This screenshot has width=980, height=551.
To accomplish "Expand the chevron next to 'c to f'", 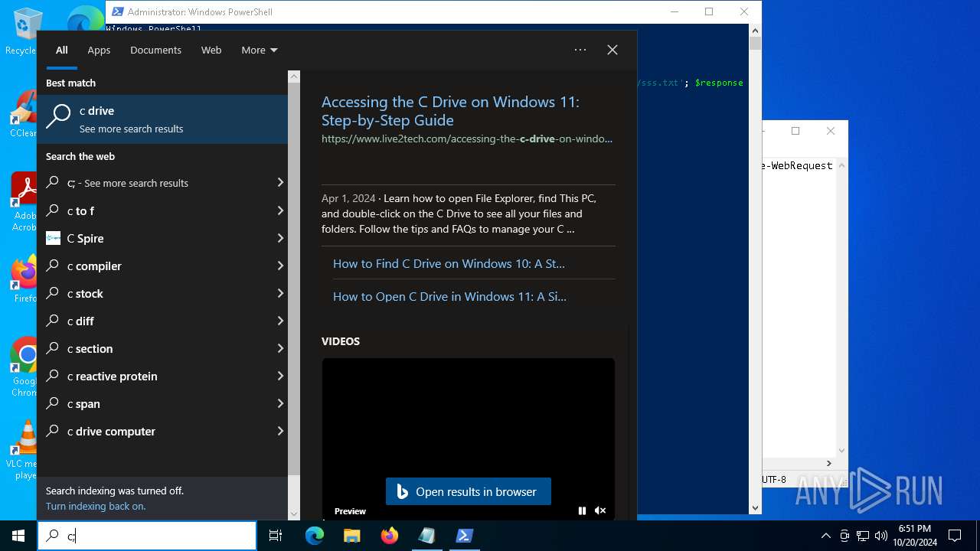I will click(280, 210).
